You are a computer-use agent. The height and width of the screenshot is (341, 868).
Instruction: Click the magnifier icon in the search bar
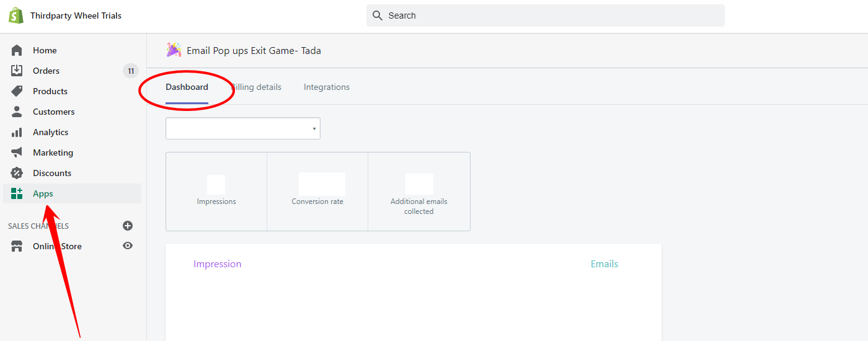click(x=378, y=15)
